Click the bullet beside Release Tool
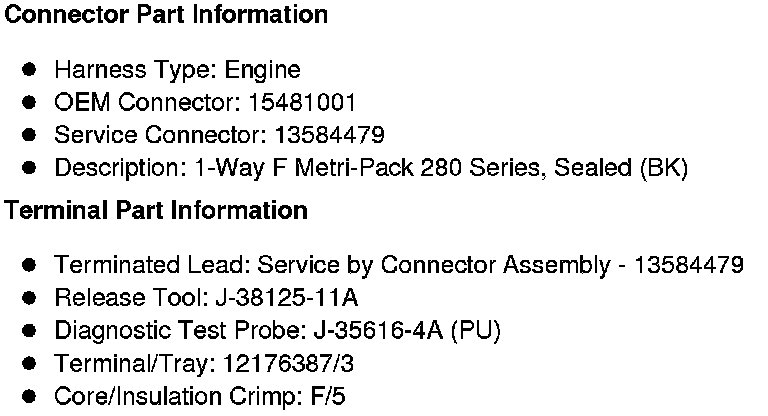Screen dimensions: 768x416 (x=29, y=297)
